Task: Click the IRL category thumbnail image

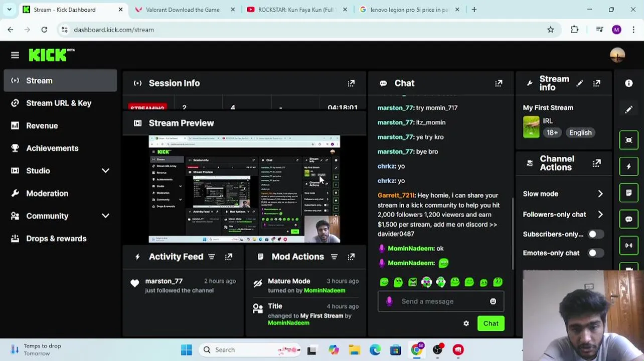Action: click(x=531, y=126)
